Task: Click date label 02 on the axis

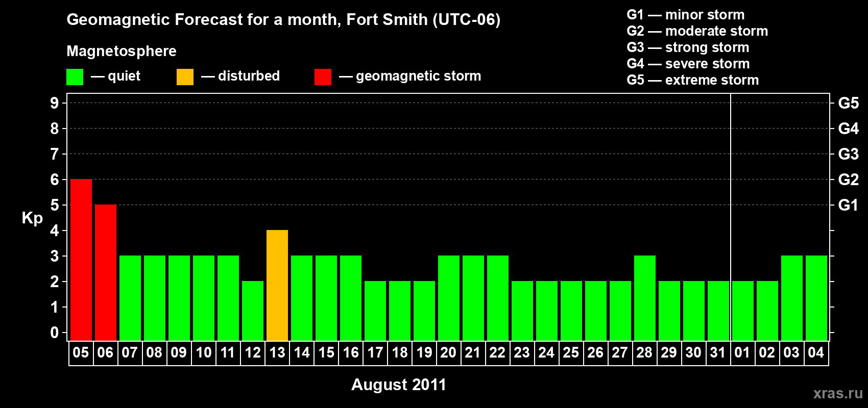Action: pos(767,353)
